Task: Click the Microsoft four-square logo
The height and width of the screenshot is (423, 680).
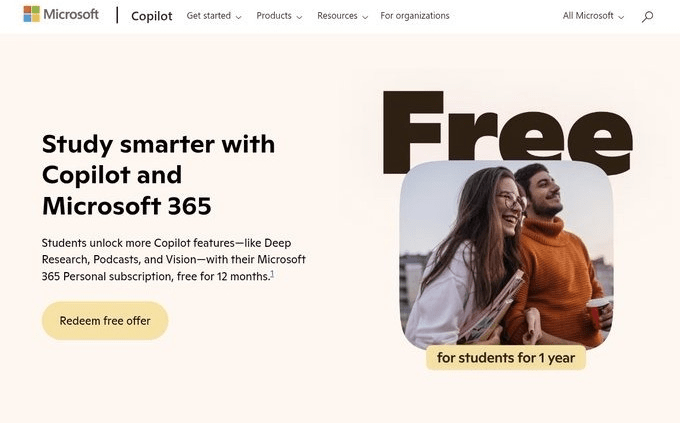Action: (31, 15)
